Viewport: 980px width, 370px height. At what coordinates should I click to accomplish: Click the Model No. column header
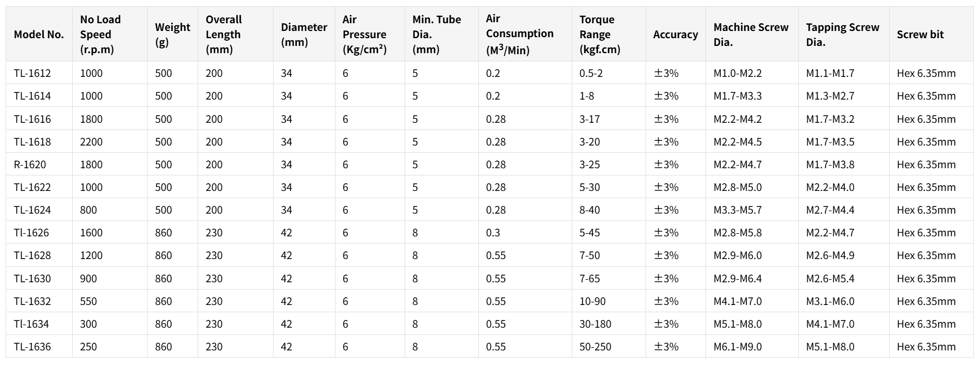pyautogui.click(x=39, y=35)
